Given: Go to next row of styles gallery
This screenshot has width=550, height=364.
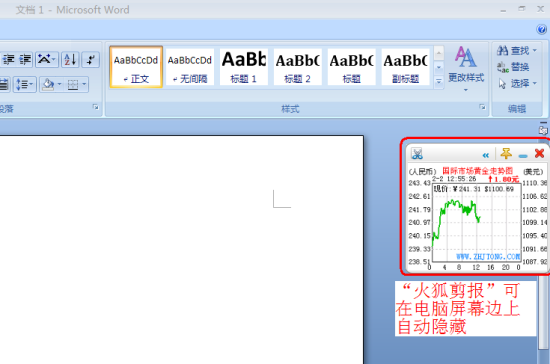Looking at the screenshot, I should pos(439,67).
